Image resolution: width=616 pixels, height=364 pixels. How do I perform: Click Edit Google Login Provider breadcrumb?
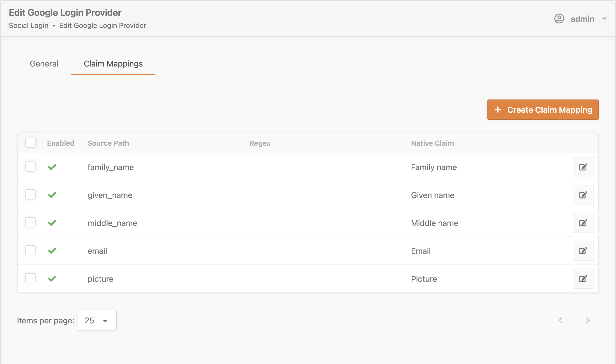103,25
